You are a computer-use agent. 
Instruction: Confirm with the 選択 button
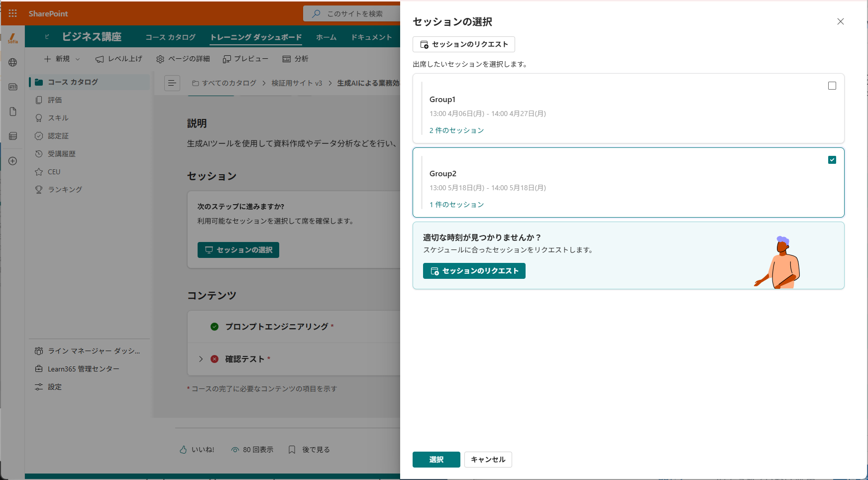coord(436,460)
